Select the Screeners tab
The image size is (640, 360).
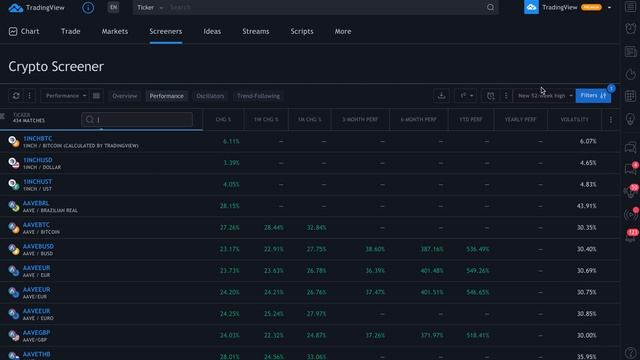point(166,31)
